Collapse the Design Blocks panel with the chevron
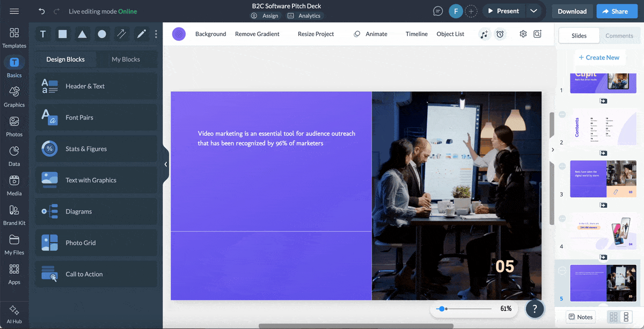Viewport: 644px width, 329px height. (x=166, y=164)
